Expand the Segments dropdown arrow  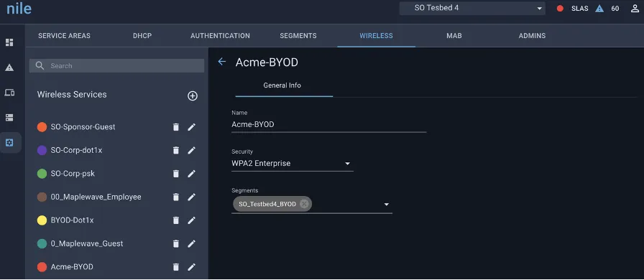(386, 204)
